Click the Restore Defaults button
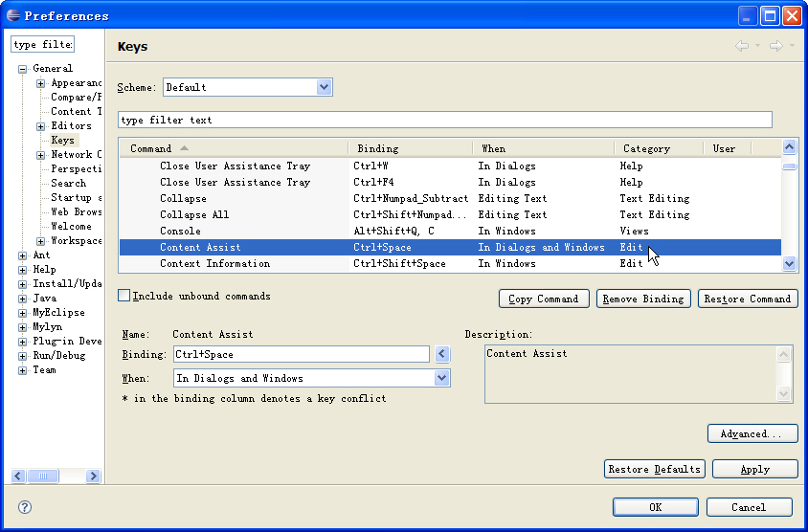 click(x=655, y=469)
